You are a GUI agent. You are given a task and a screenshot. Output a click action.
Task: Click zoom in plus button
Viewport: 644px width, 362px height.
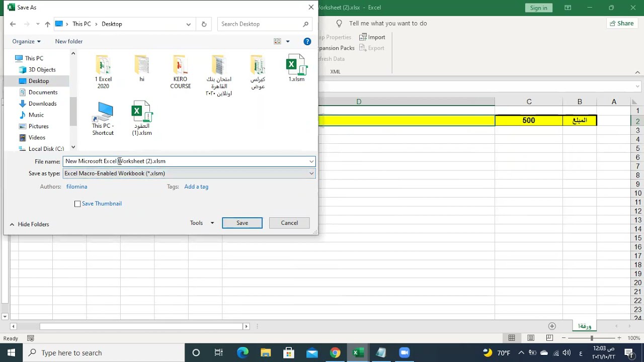[x=619, y=338]
